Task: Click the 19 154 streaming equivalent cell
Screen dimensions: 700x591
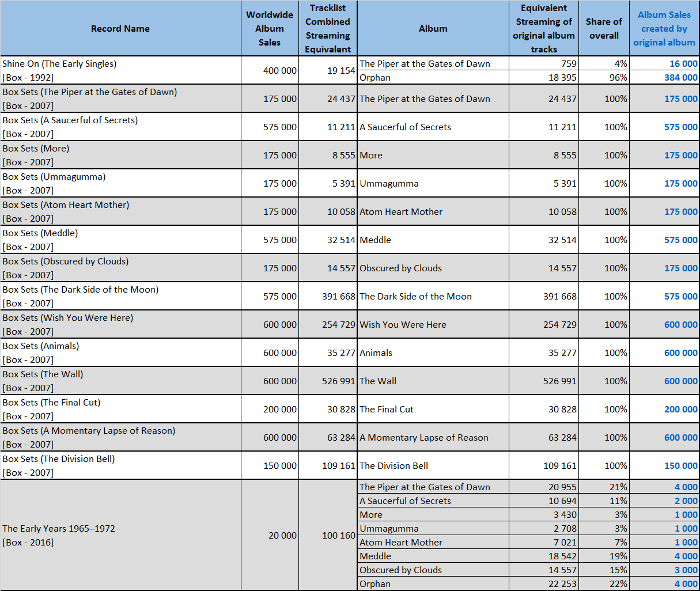Action: [x=328, y=70]
